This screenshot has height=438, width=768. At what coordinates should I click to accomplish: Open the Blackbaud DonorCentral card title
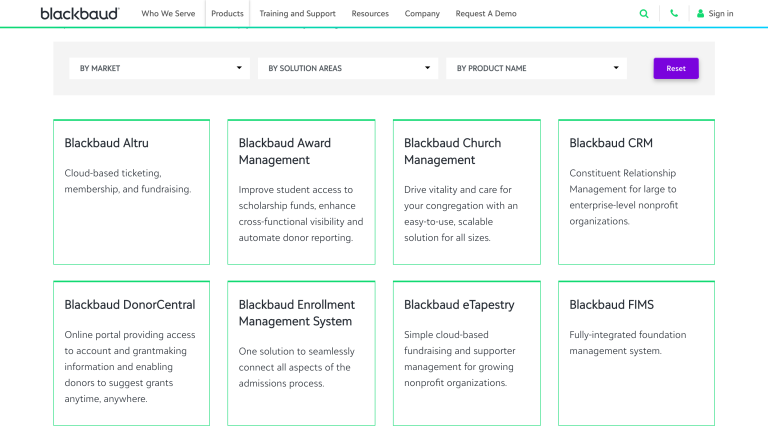click(130, 305)
